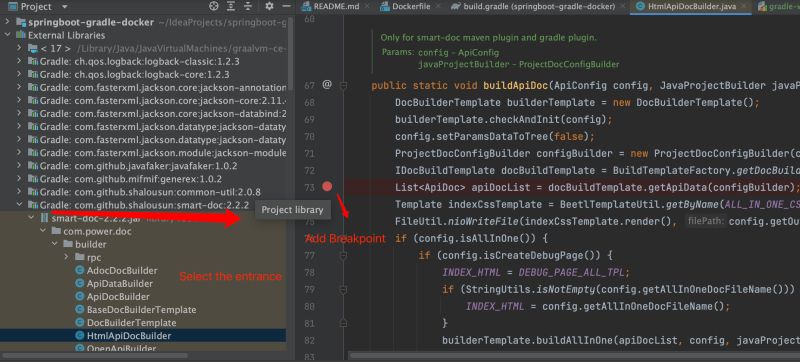Click the @ gutter icon at line 67
This screenshot has width=800, height=362.
[327, 84]
